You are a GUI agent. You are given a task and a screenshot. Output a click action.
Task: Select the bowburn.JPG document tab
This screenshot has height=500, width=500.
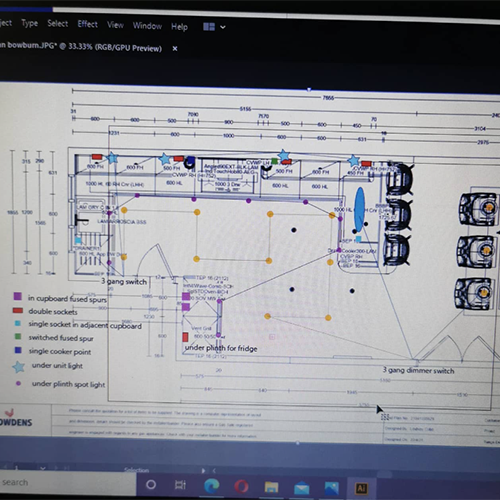[x=81, y=46]
